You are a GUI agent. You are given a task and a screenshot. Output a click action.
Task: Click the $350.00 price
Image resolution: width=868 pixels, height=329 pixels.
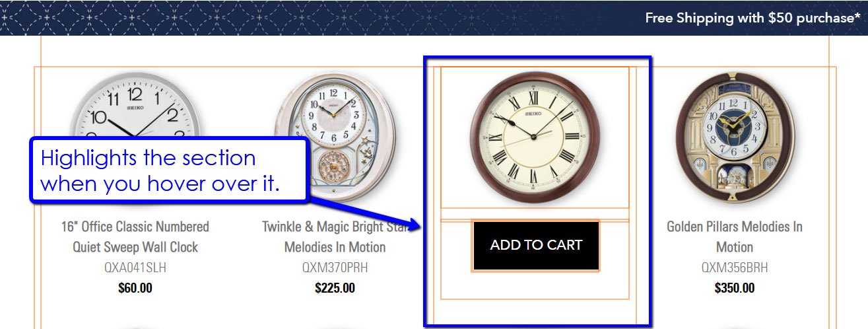coord(735,288)
